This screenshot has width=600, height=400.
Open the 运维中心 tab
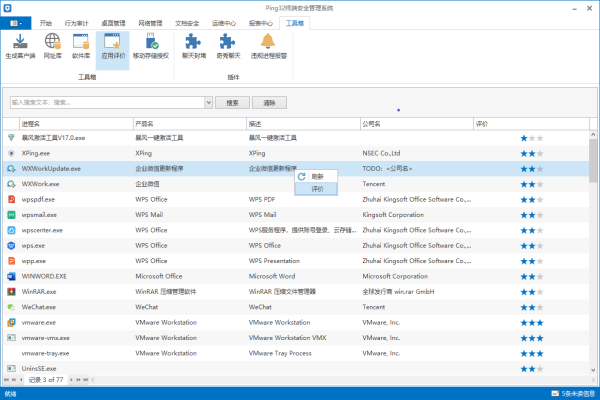pyautogui.click(x=224, y=23)
